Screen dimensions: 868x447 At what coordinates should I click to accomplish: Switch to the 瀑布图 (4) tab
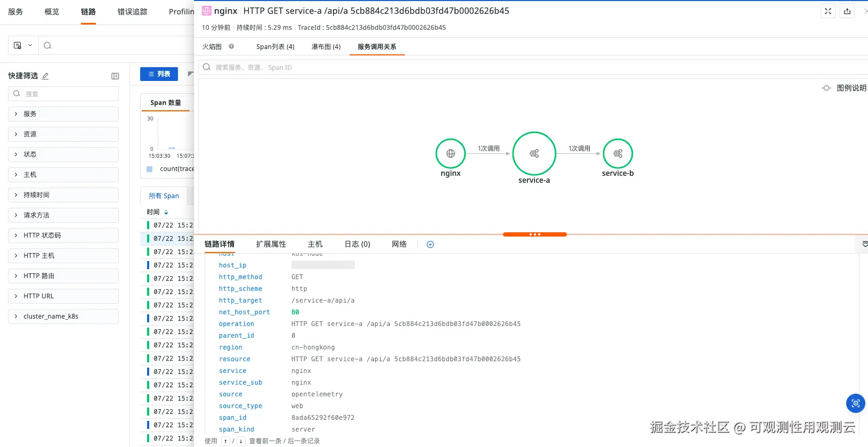326,47
